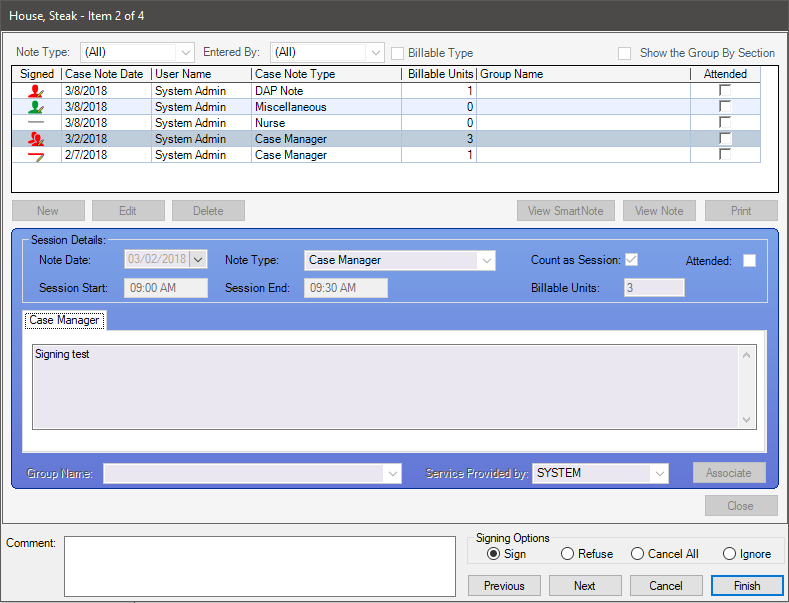
Task: Click the Associate button
Action: [729, 473]
